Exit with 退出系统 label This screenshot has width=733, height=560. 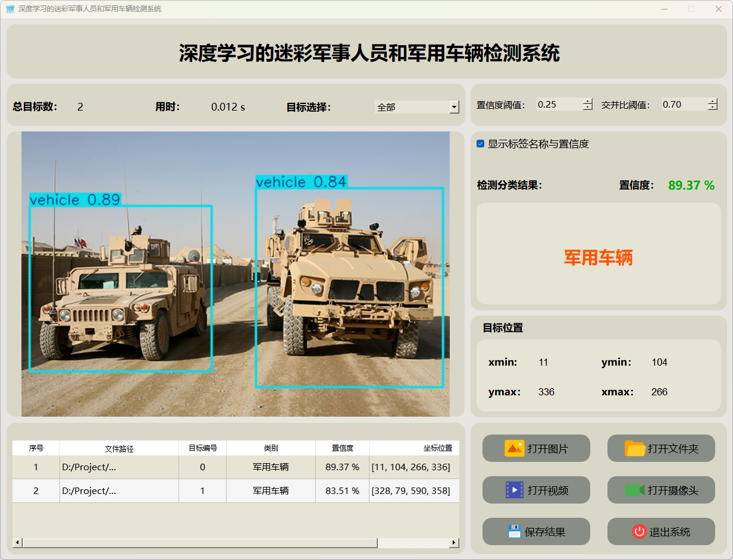click(x=669, y=532)
